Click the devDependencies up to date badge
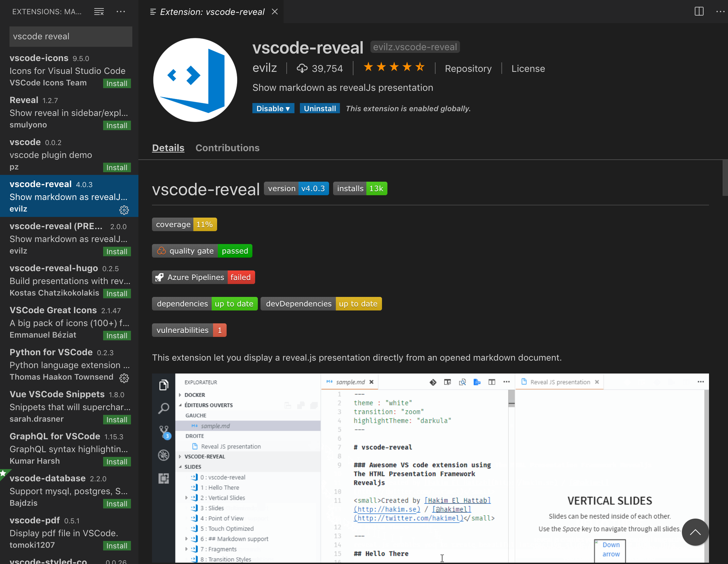The width and height of the screenshot is (728, 564). (321, 304)
